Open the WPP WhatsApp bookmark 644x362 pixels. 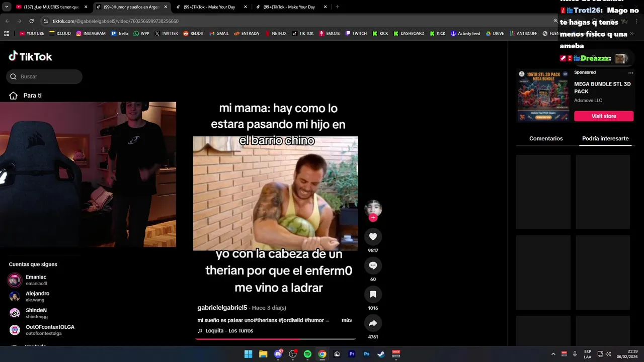point(141,34)
